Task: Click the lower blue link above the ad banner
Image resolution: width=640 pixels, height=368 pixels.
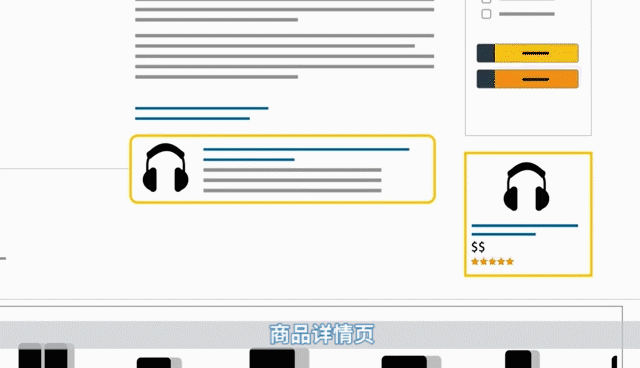Action: pos(192,118)
